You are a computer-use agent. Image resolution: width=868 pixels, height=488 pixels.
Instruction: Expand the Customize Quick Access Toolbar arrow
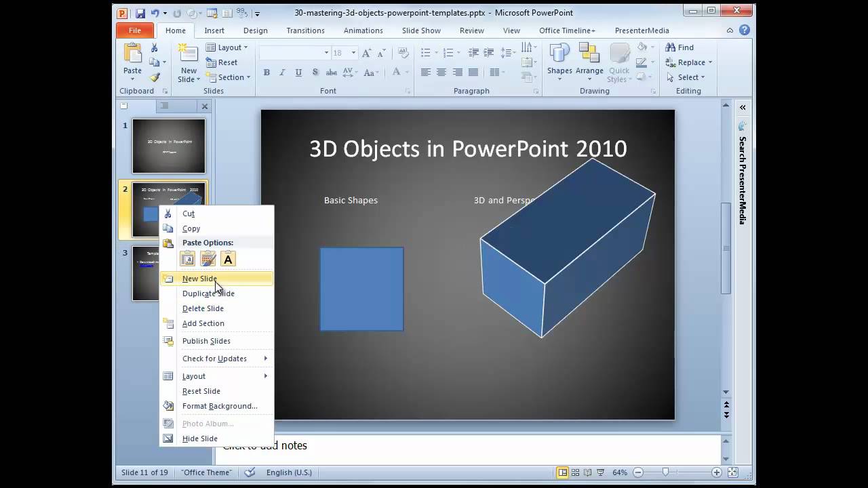257,14
